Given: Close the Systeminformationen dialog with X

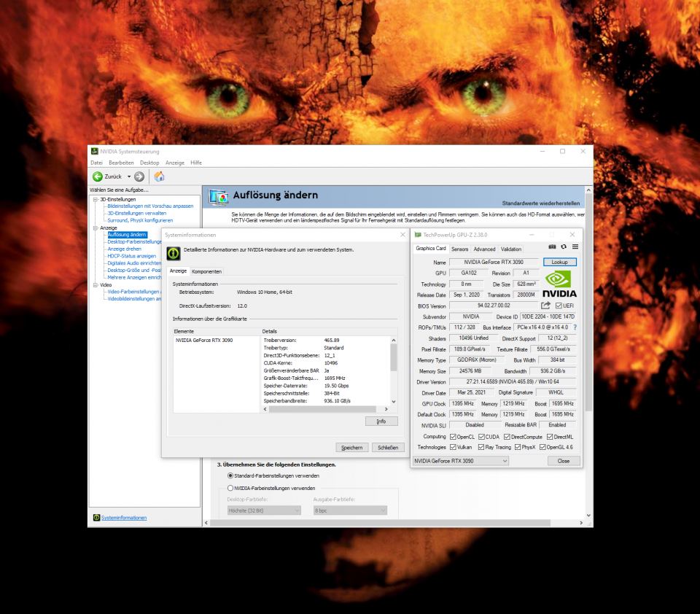Looking at the screenshot, I should coord(402,234).
